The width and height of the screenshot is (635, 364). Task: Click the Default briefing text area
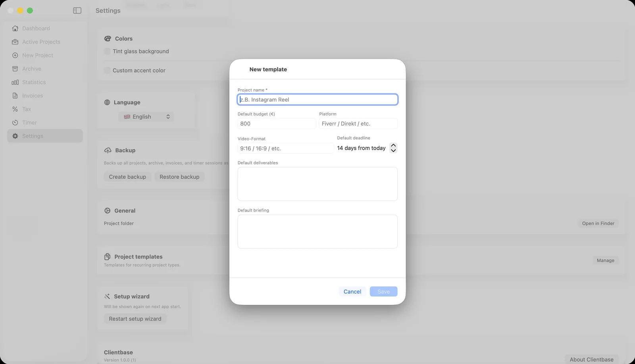(317, 232)
